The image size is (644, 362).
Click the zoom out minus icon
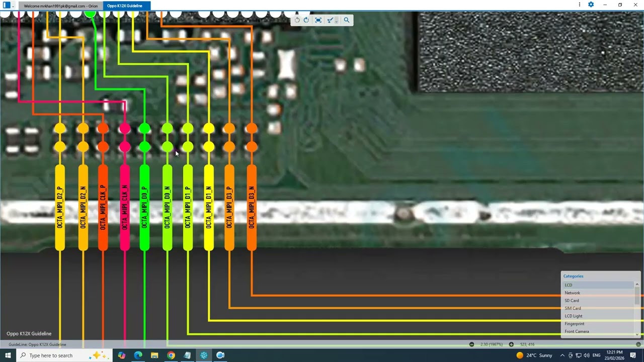[471, 344]
